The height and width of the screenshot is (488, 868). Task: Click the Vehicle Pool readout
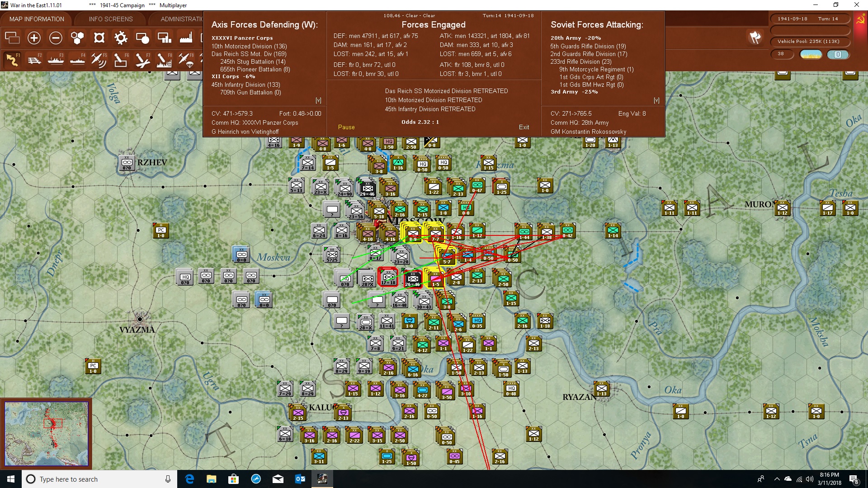(808, 42)
